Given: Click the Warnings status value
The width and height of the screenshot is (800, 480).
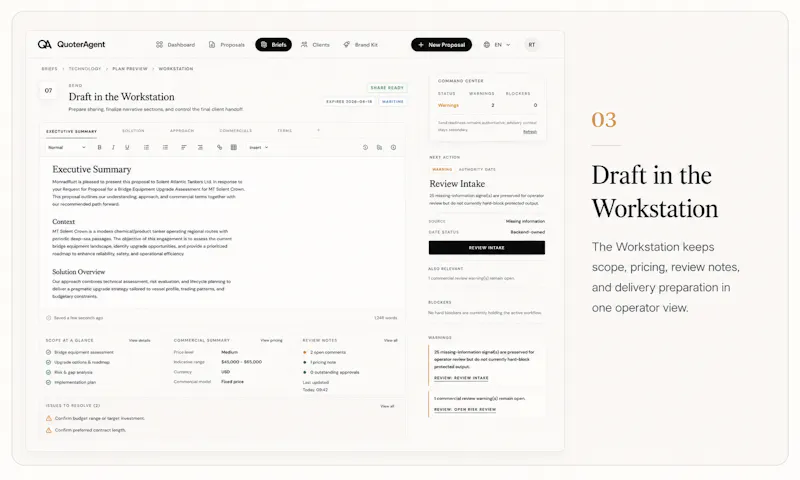Looking at the screenshot, I should 448,105.
